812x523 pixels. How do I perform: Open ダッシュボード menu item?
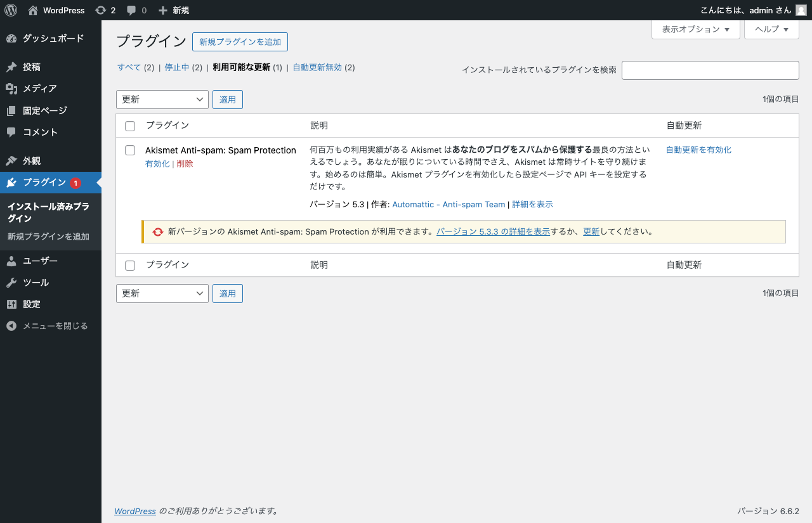click(x=51, y=39)
